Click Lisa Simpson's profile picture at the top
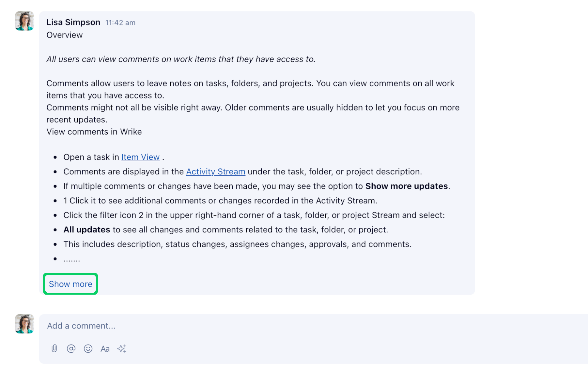 (x=24, y=21)
